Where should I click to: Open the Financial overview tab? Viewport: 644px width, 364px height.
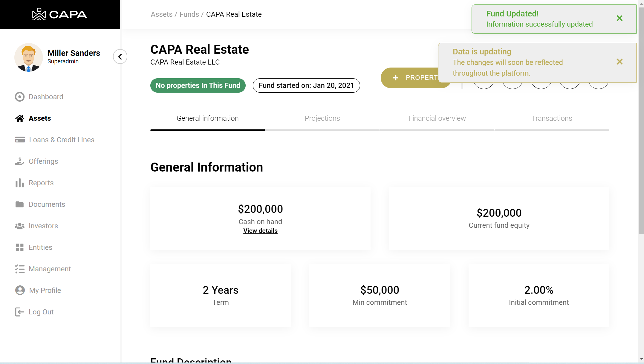coord(437,118)
